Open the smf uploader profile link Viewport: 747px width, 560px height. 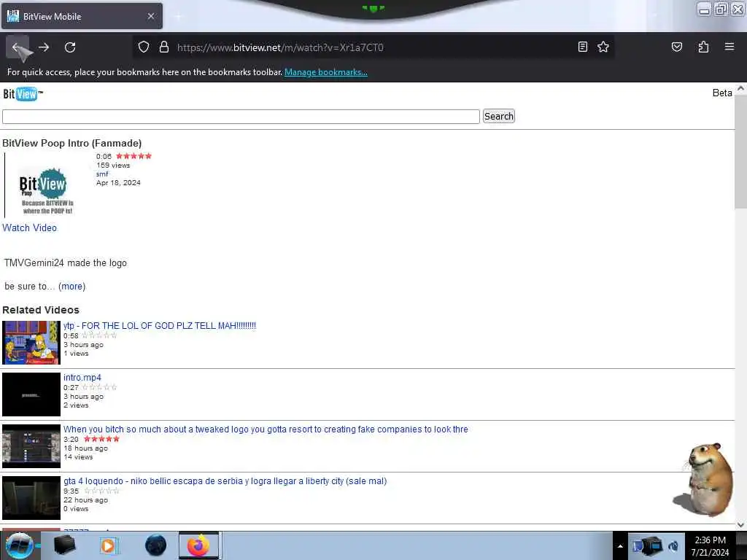102,174
